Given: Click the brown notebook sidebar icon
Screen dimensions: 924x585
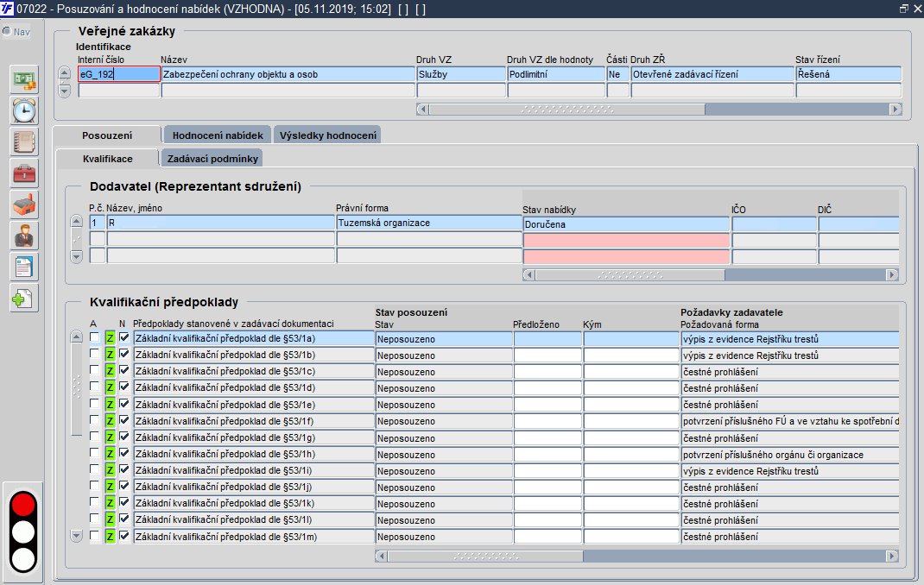Looking at the screenshot, I should pyautogui.click(x=24, y=142).
